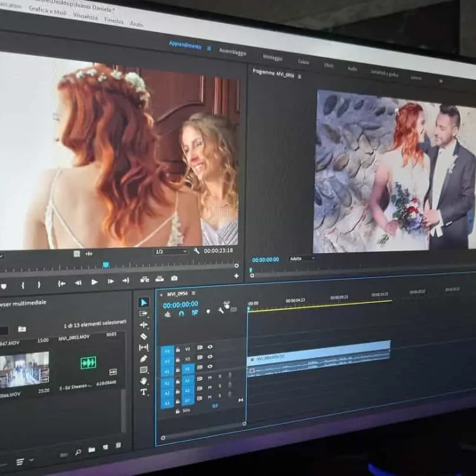Click the timeline horizontal zoom scrollbar
Image resolution: width=476 pixels, height=476 pixels.
203,431
